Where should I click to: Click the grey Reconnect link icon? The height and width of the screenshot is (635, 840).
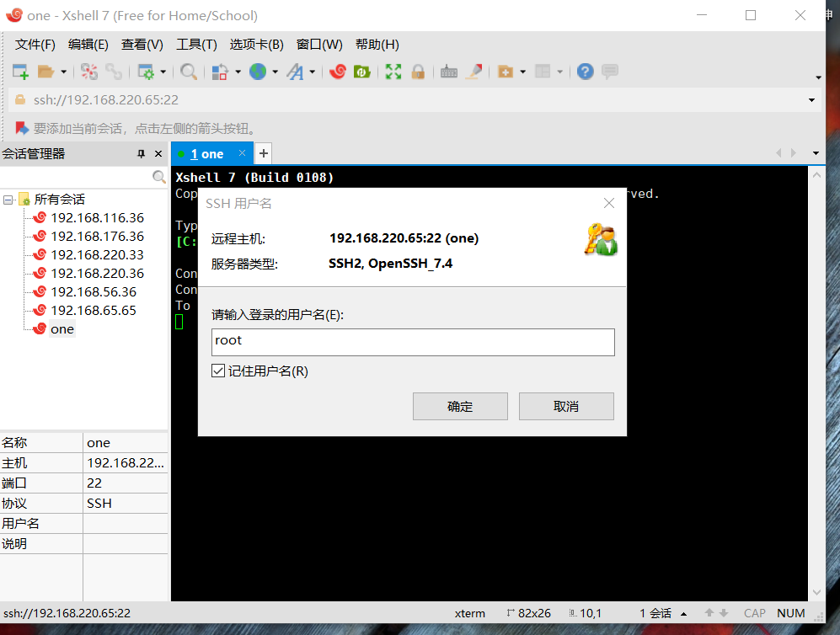(114, 72)
